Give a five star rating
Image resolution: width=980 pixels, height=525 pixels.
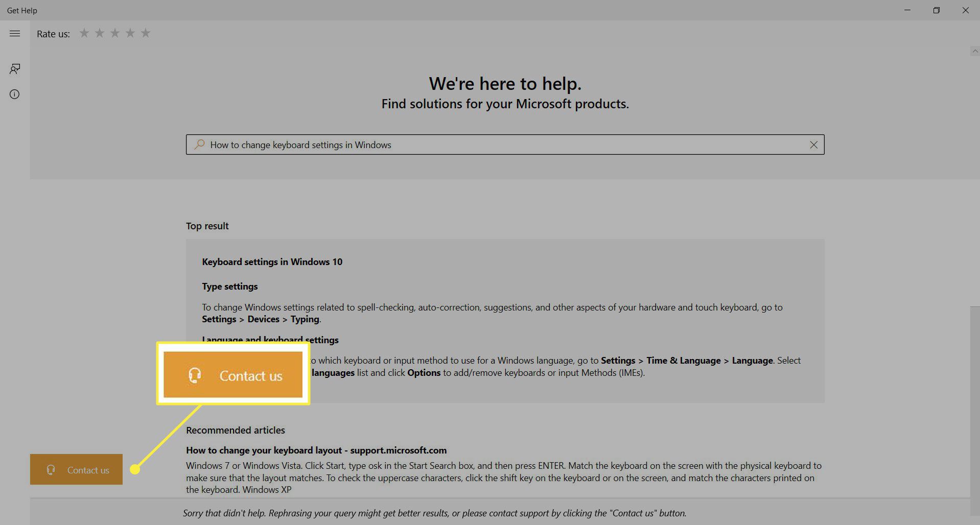146,33
